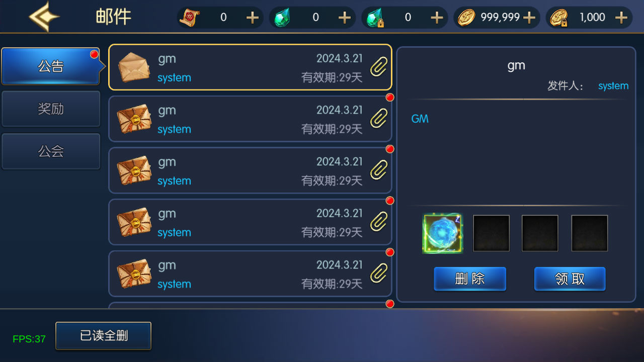Click the first empty attachment slot
Viewport: 644px width, 362px height.
(x=492, y=233)
